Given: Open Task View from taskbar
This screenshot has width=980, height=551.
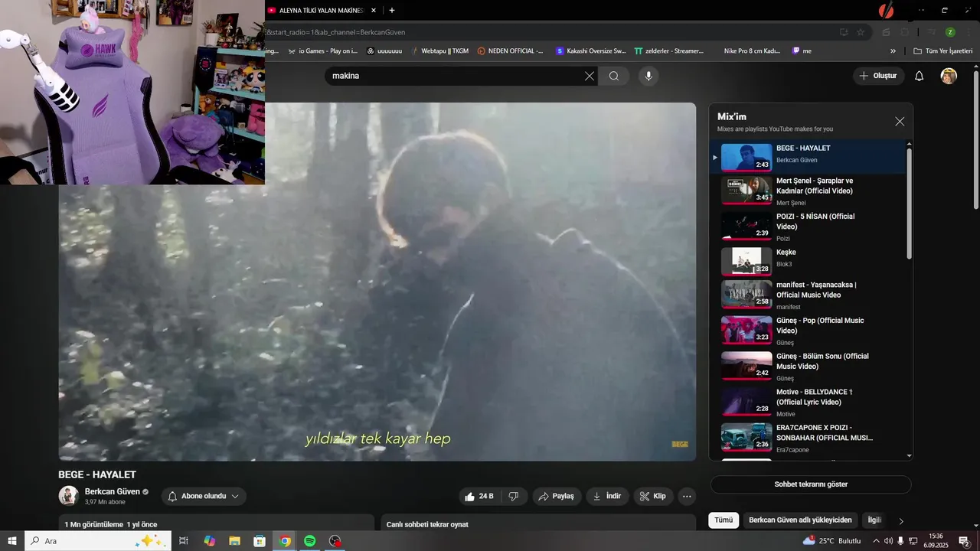Looking at the screenshot, I should 184,541.
